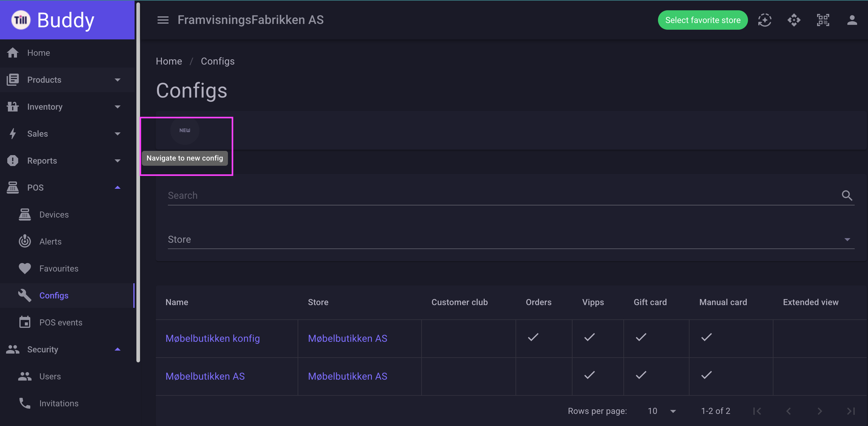Open the user account profile icon
Viewport: 868px width, 426px height.
tap(852, 20)
